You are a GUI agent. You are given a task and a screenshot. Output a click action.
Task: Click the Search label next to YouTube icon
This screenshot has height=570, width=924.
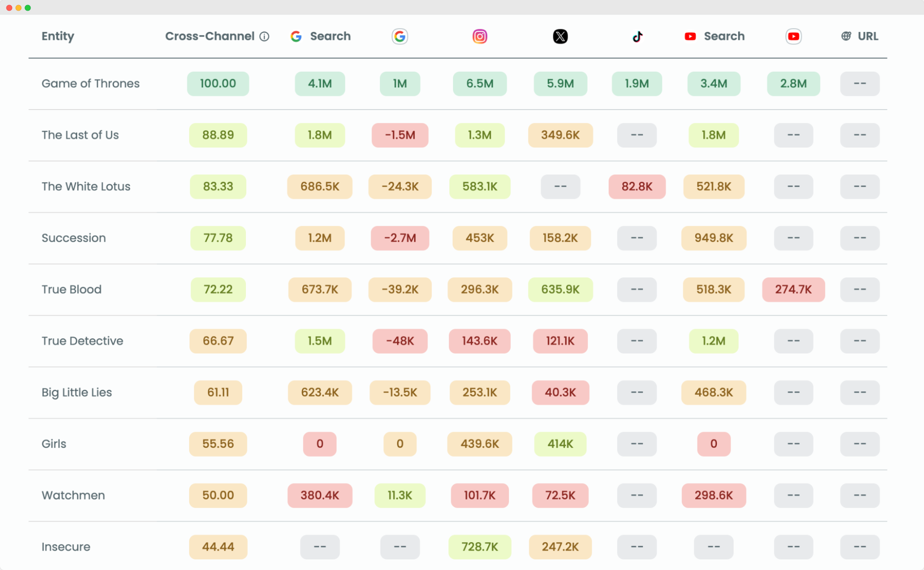tap(724, 37)
